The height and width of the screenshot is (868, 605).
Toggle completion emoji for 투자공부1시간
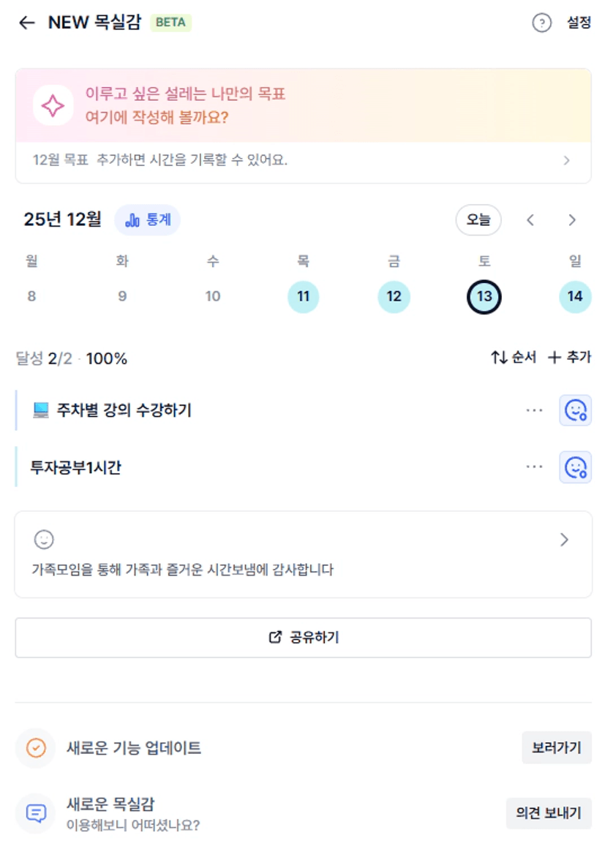pos(575,467)
